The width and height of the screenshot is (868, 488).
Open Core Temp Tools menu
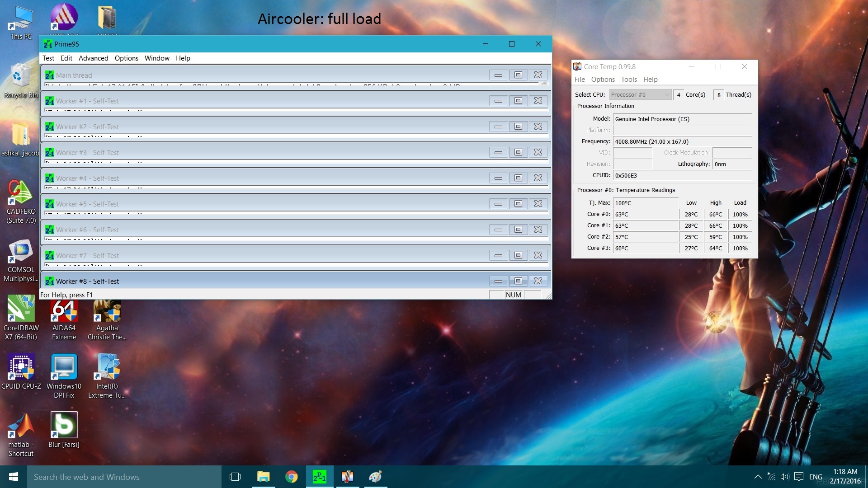(629, 79)
